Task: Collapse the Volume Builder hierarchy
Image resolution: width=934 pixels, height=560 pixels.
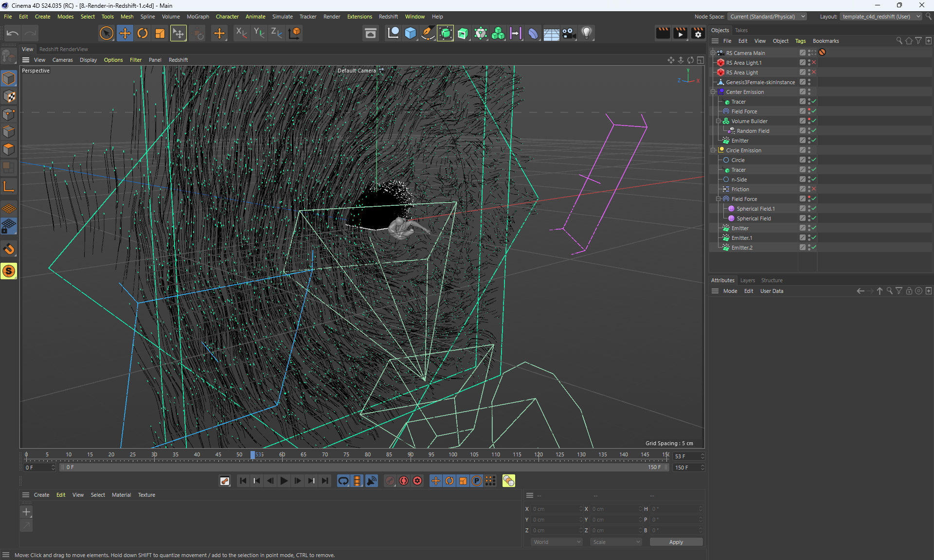Action: (x=718, y=121)
